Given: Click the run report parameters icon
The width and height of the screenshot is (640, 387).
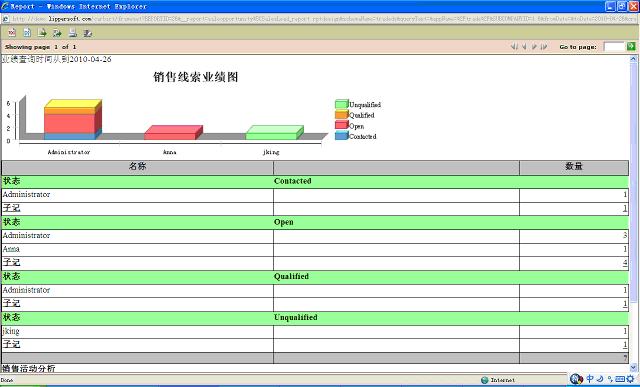Looking at the screenshot, I should (27, 33).
